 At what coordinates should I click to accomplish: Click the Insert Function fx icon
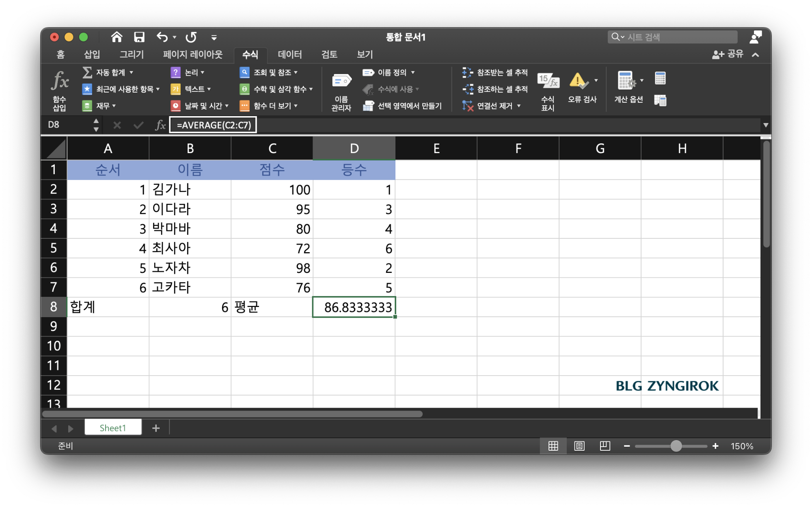click(59, 80)
